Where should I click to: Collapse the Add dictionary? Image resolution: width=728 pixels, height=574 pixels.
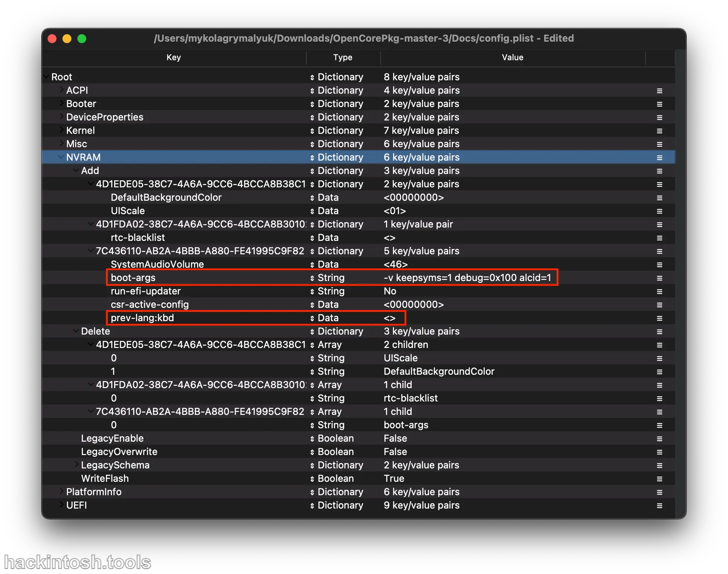coord(76,170)
